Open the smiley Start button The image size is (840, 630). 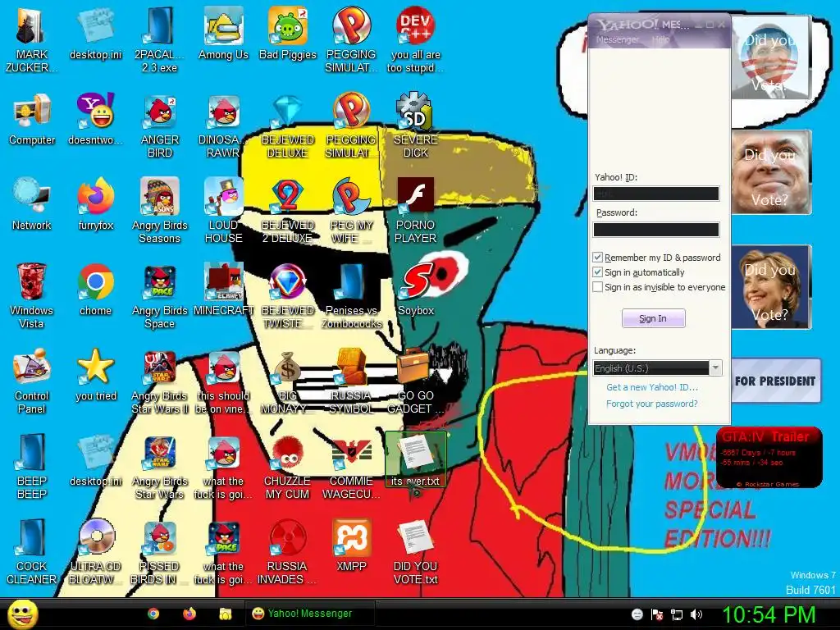coord(22,614)
